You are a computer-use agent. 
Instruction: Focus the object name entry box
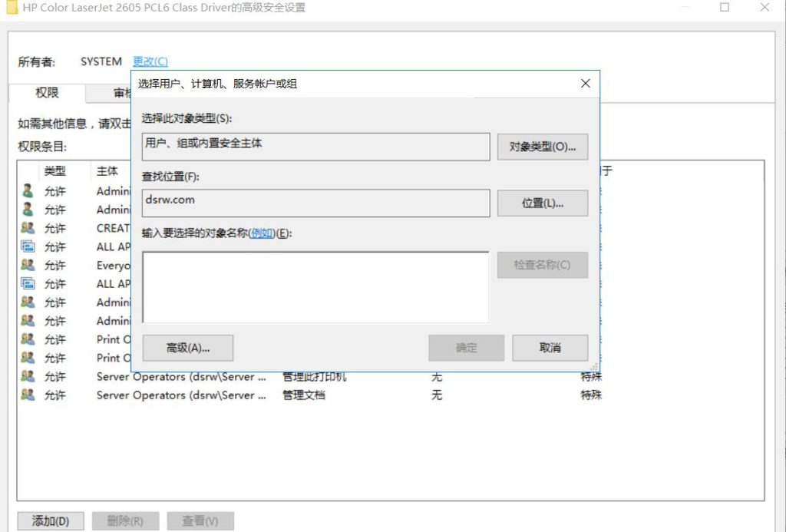[x=315, y=287]
